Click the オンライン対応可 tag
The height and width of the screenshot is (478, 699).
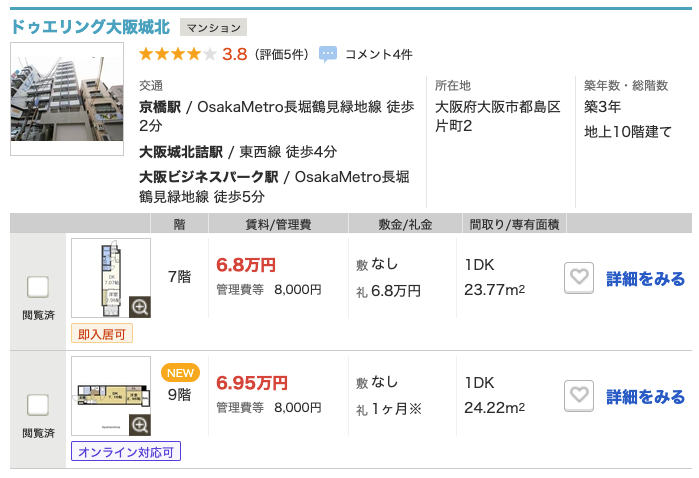(126, 452)
